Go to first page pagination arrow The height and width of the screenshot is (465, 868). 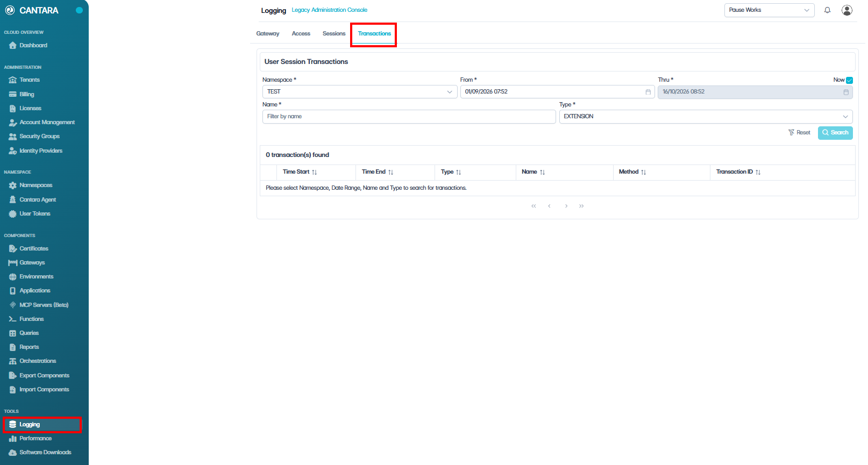click(x=533, y=206)
